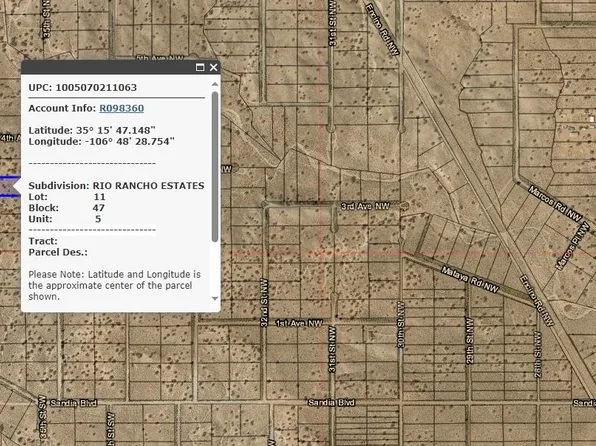
Task: Click the popup vertical scrollbar thumb
Action: 215,167
